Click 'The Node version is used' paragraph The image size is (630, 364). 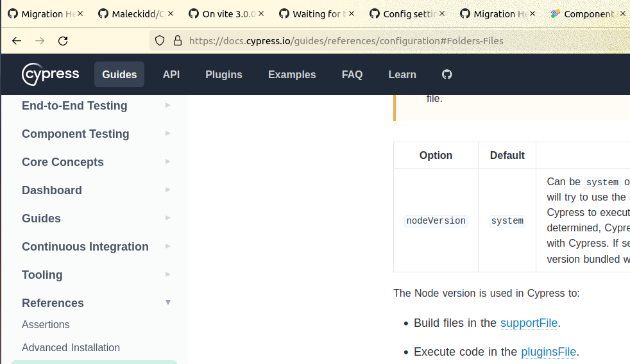[x=486, y=293]
